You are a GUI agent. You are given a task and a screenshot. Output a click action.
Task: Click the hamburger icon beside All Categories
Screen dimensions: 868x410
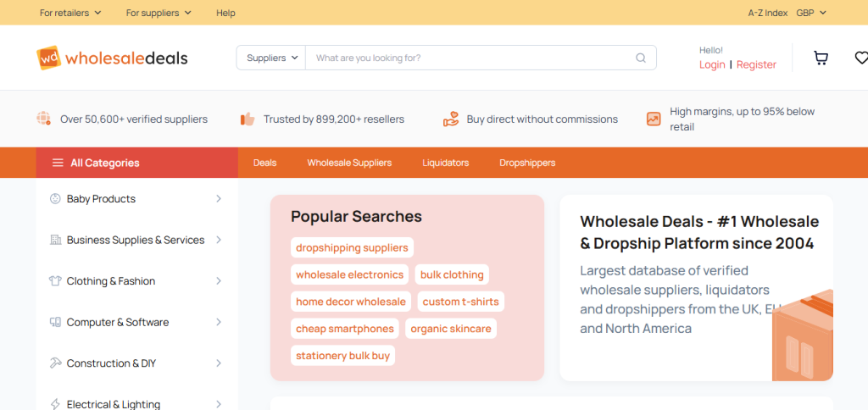click(58, 163)
